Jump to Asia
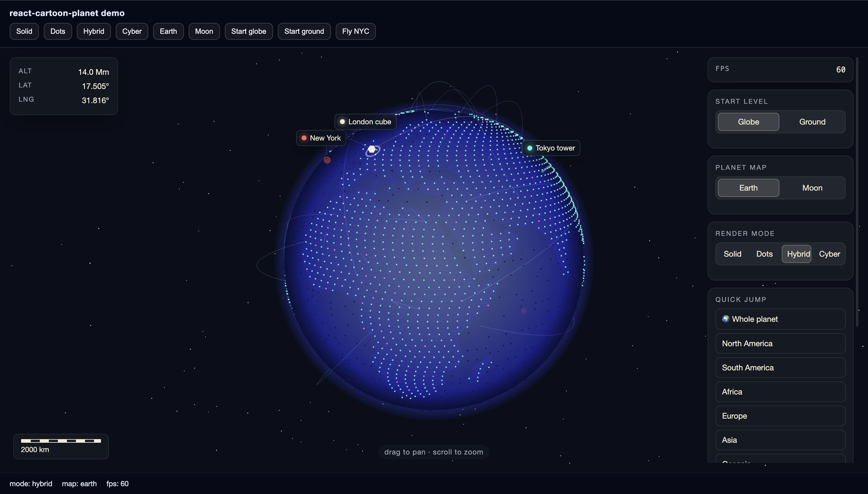The height and width of the screenshot is (494, 868). 780,440
